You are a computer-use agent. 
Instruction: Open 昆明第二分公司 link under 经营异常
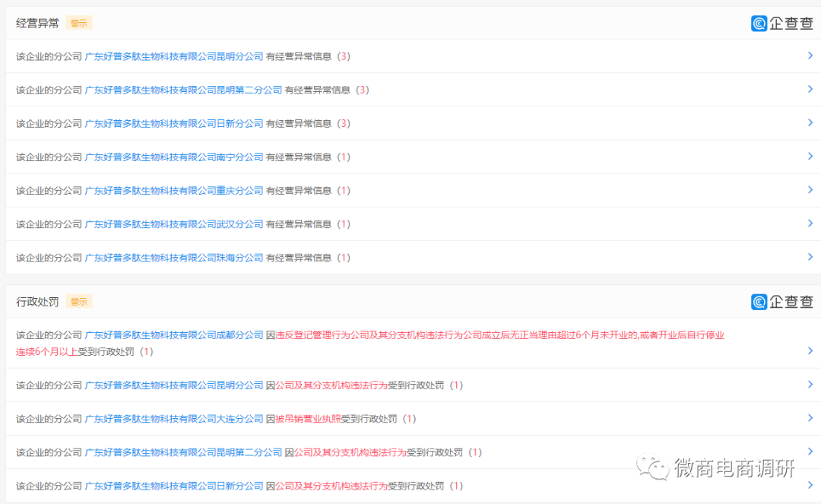pos(183,90)
